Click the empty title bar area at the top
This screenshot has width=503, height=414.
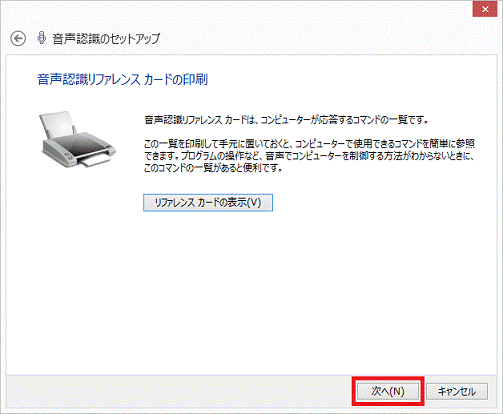[233, 9]
